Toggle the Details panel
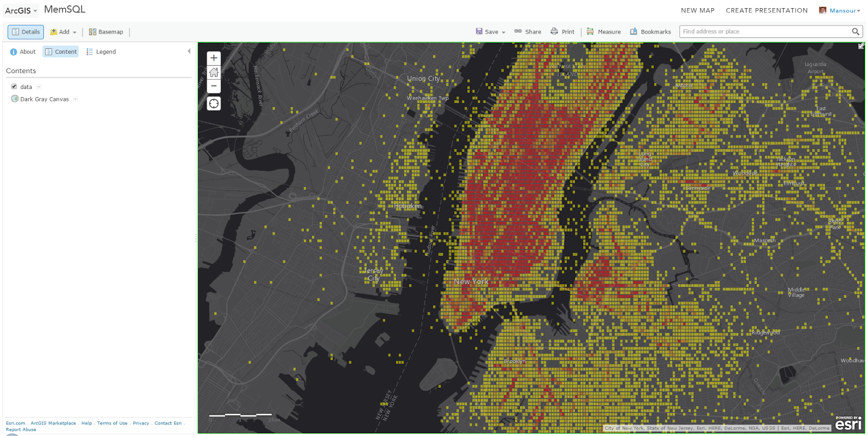The width and height of the screenshot is (868, 436). [25, 32]
